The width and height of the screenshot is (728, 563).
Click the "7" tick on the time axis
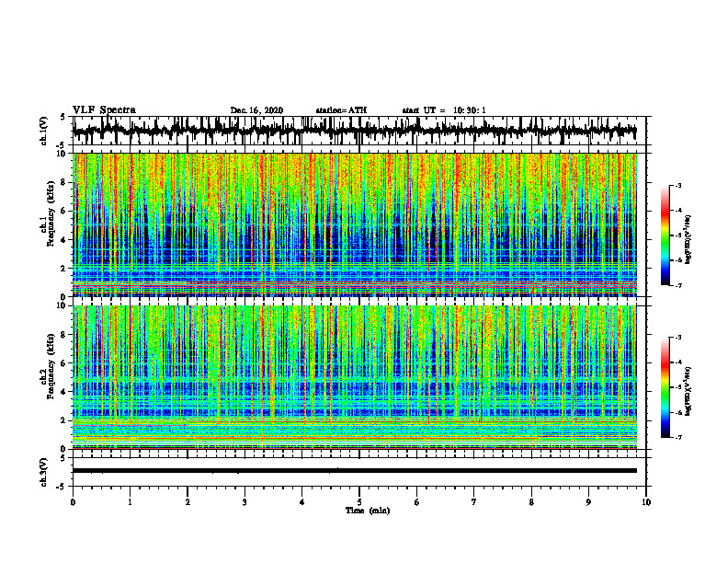(x=474, y=502)
